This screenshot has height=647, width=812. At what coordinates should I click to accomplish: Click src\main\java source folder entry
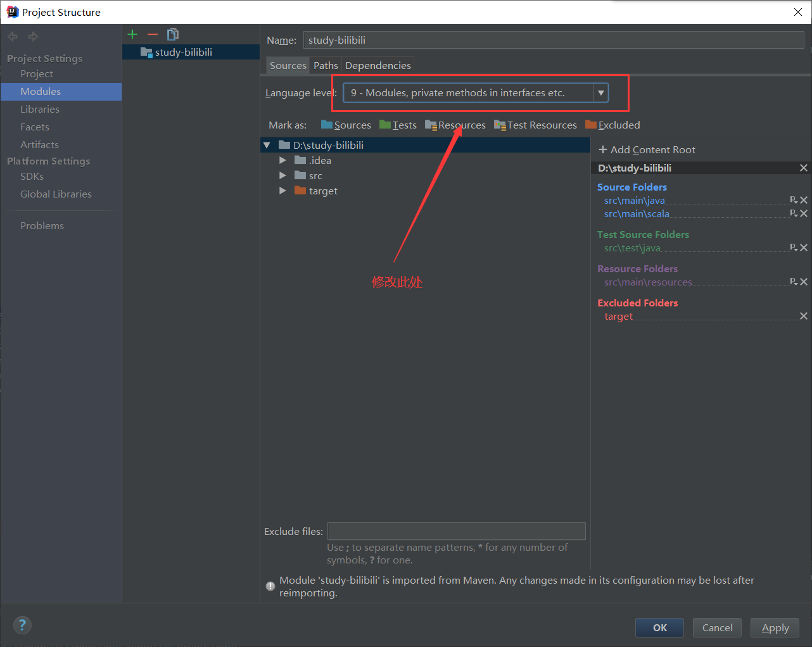(x=635, y=201)
